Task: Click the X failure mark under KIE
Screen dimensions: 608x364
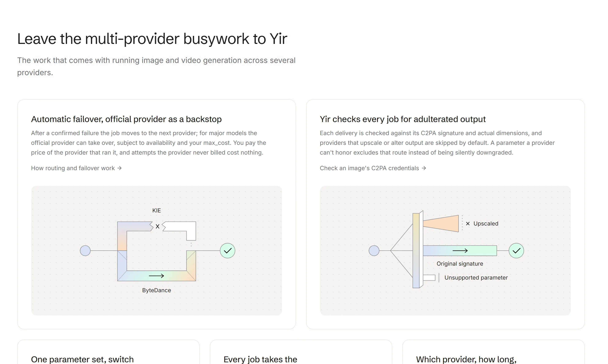Action: pos(157,226)
